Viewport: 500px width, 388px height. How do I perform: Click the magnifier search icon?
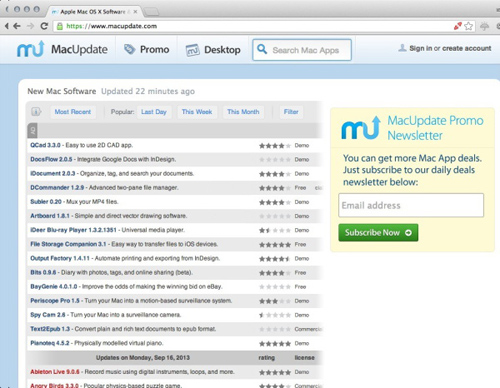(x=262, y=49)
